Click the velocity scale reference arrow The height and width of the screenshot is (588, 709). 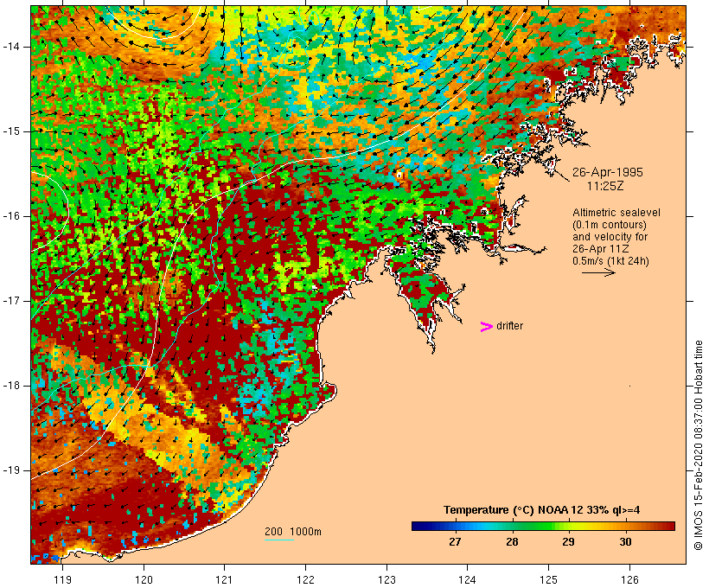[598, 272]
